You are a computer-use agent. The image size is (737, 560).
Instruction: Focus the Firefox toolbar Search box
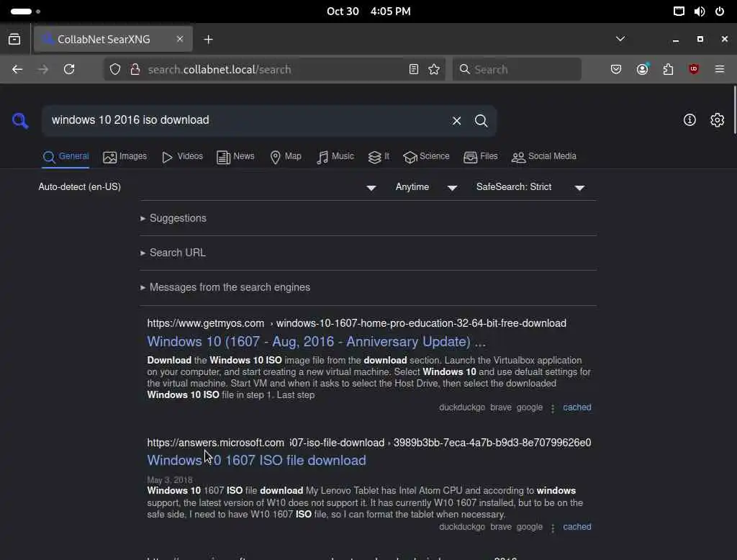click(517, 70)
